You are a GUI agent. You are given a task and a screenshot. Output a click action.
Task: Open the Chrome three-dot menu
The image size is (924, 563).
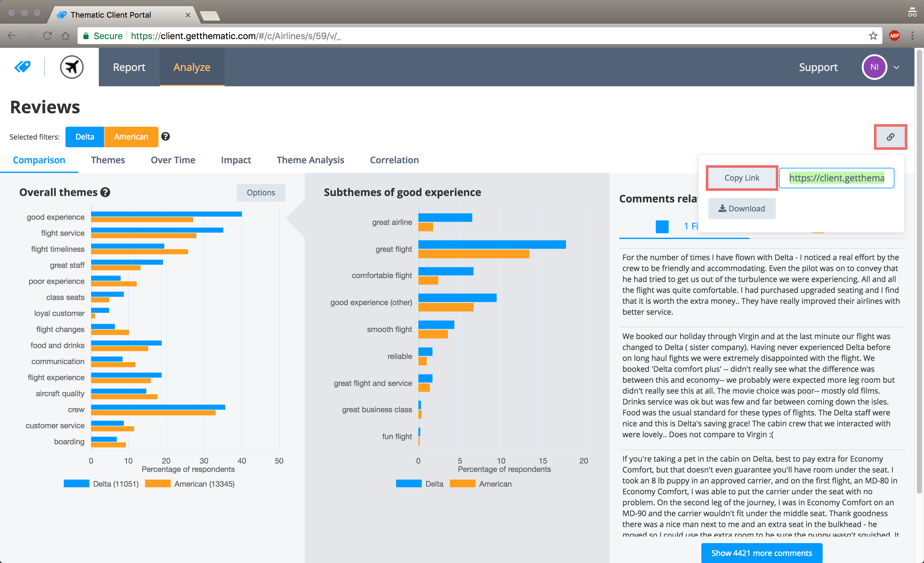click(x=912, y=36)
